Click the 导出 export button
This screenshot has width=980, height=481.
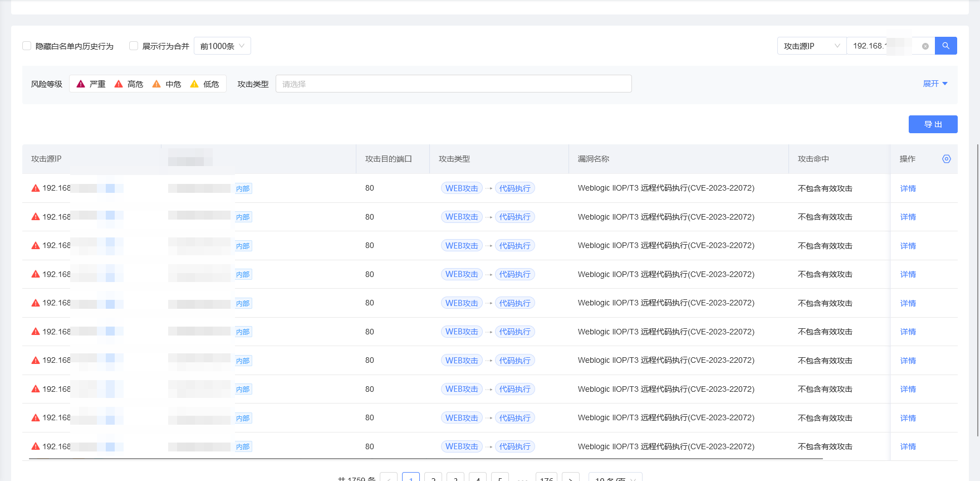(x=933, y=124)
